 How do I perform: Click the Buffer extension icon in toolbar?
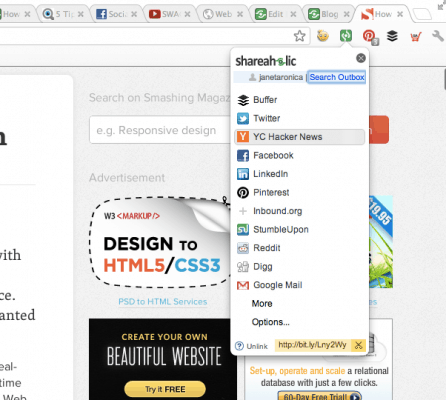tap(392, 36)
